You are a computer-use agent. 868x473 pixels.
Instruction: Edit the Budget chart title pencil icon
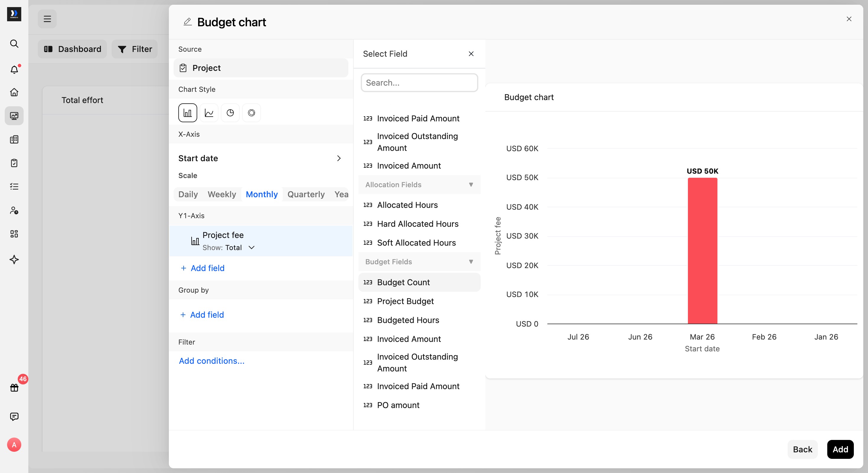(187, 22)
